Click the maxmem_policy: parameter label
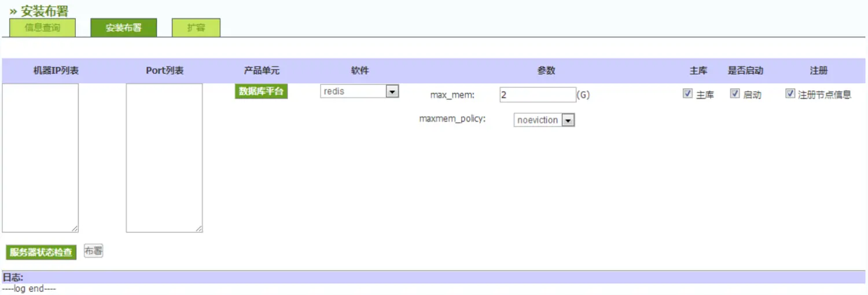 click(x=453, y=119)
